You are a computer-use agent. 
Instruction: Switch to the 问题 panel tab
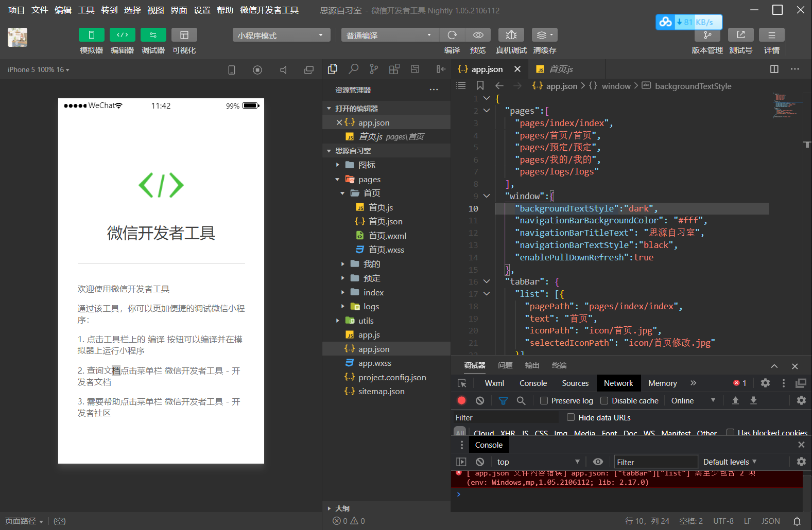(505, 365)
